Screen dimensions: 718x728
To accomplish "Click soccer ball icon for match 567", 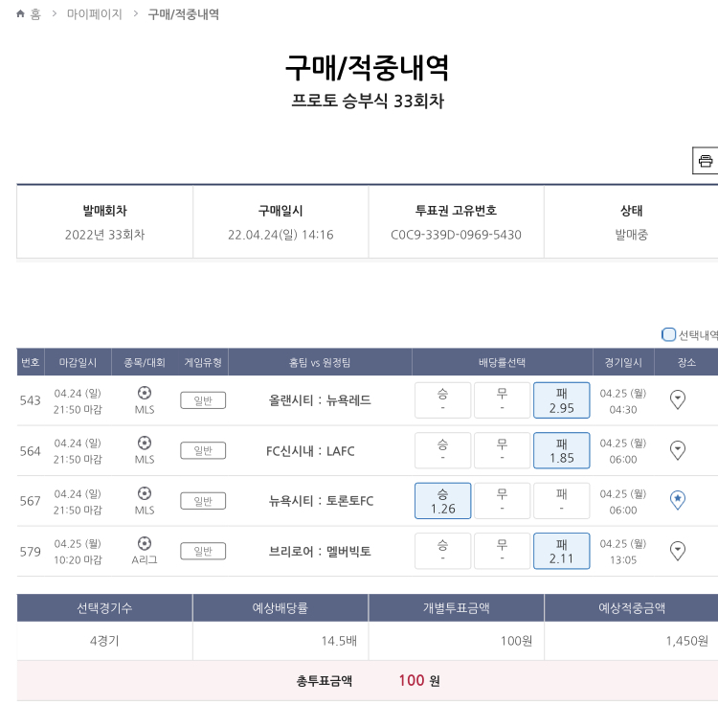I will coord(145,493).
